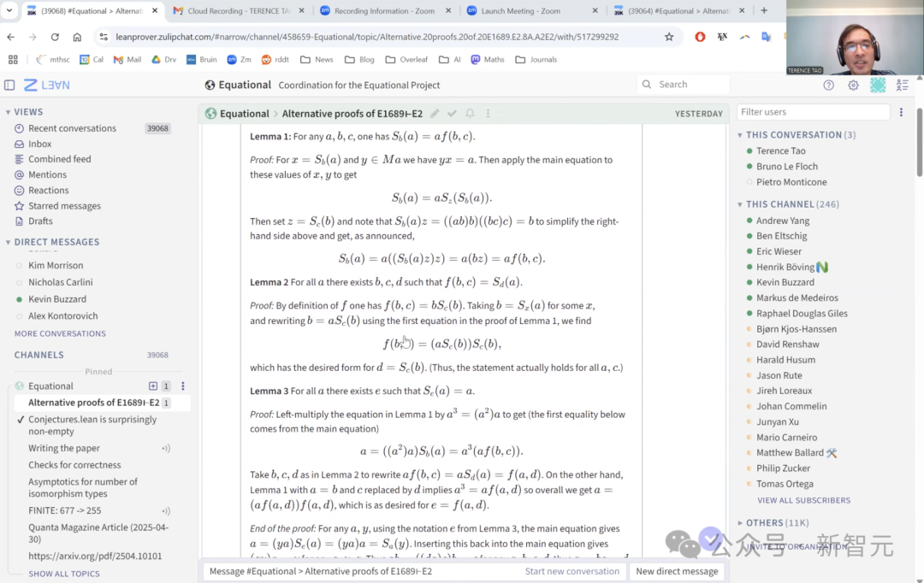The image size is (924, 583).
Task: Bookmark this page with star icon
Action: [669, 37]
